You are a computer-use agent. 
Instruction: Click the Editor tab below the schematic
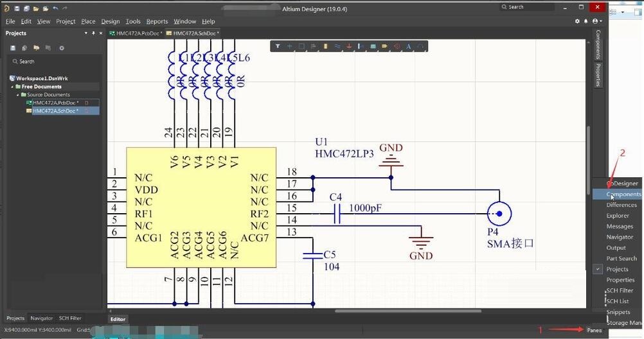click(118, 319)
